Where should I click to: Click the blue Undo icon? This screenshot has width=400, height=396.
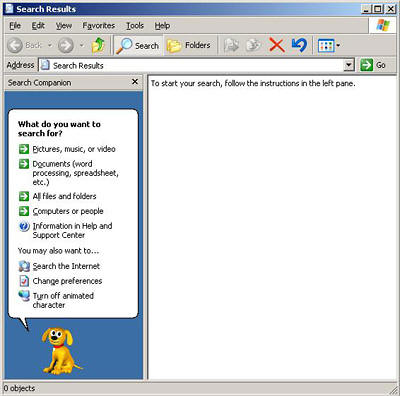coord(299,45)
